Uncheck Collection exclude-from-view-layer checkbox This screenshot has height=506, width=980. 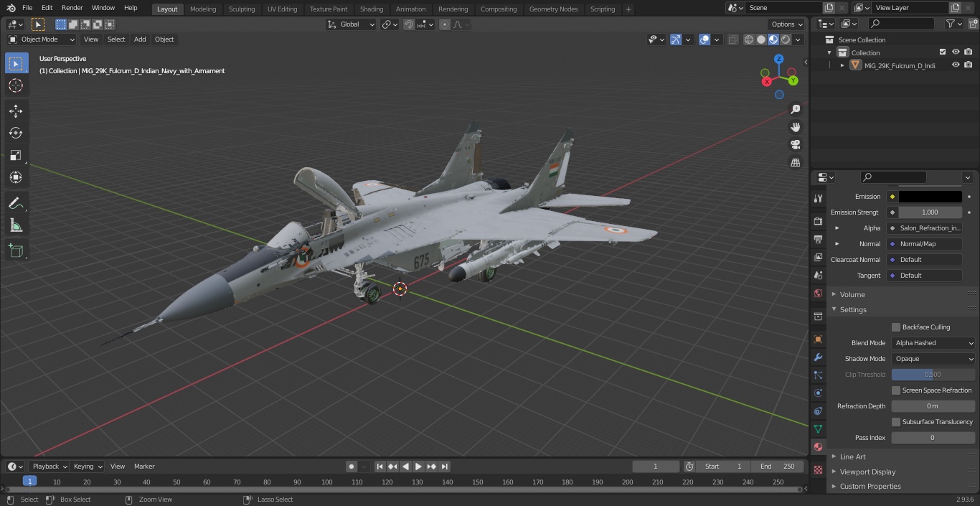[x=943, y=52]
